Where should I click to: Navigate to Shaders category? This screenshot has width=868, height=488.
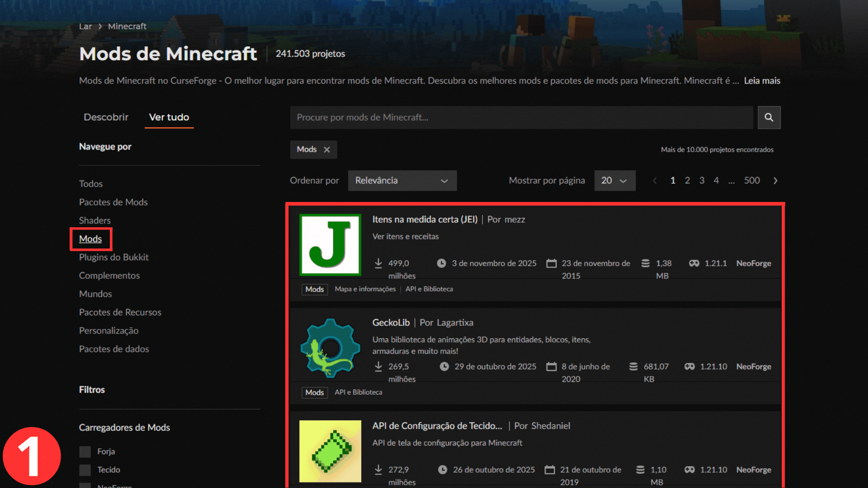94,221
